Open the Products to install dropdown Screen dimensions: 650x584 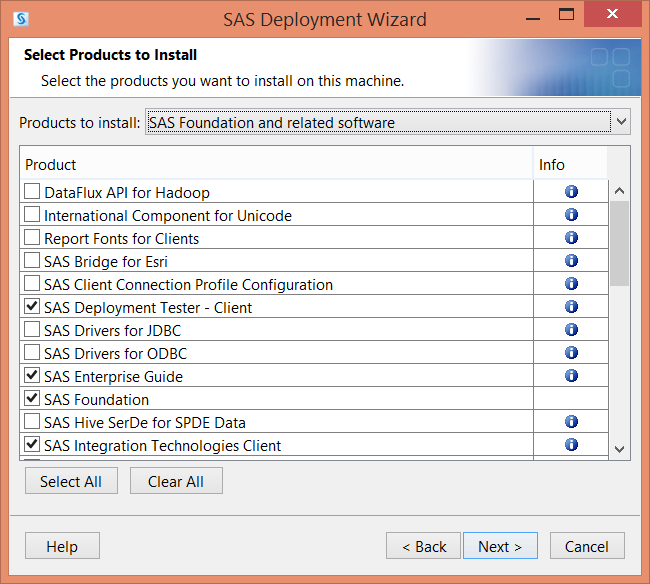(388, 122)
